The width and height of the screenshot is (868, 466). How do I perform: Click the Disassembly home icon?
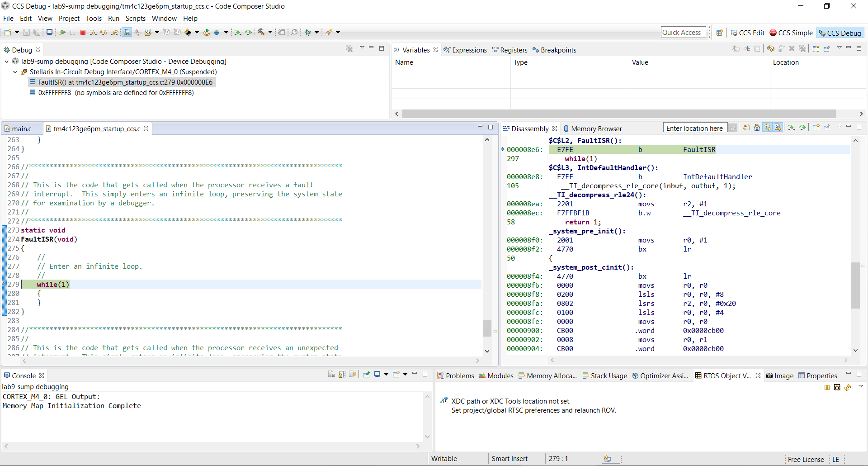coord(757,128)
